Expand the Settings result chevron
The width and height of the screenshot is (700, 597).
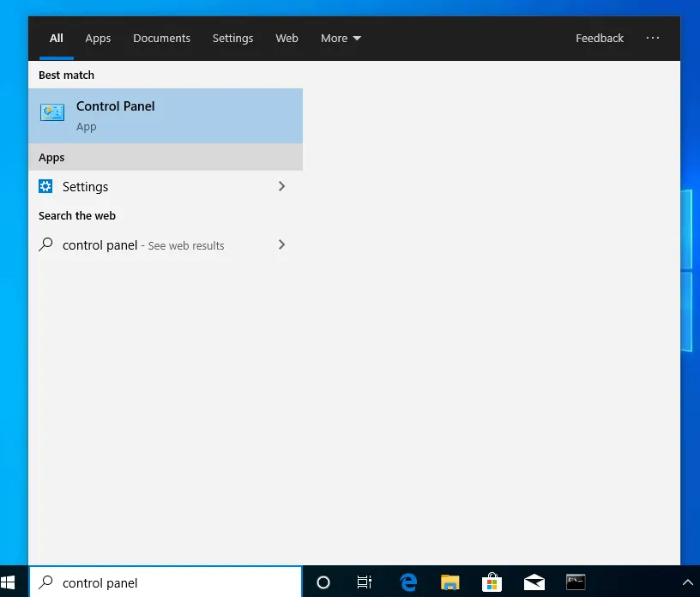[281, 186]
